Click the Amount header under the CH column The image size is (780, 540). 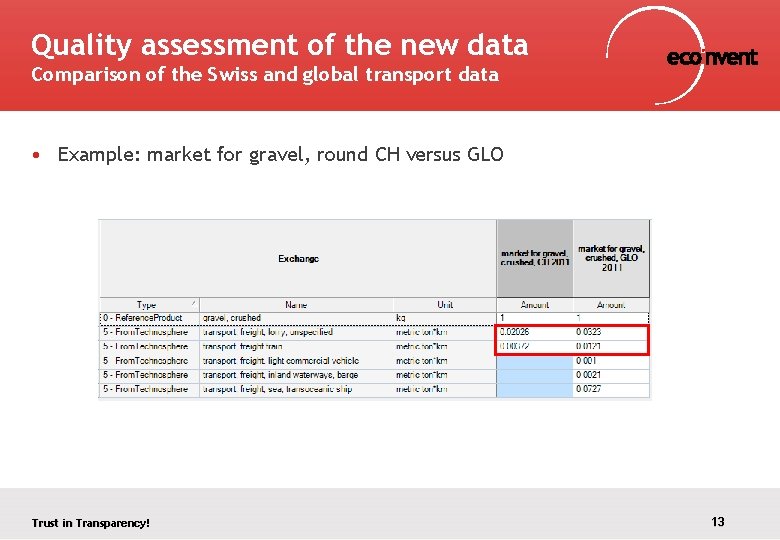pyautogui.click(x=535, y=305)
